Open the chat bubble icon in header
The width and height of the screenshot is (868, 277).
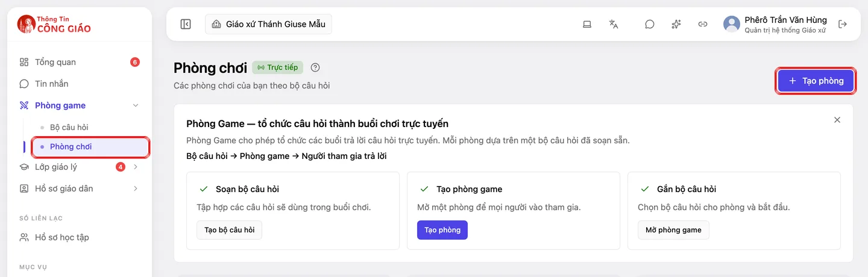coord(649,24)
